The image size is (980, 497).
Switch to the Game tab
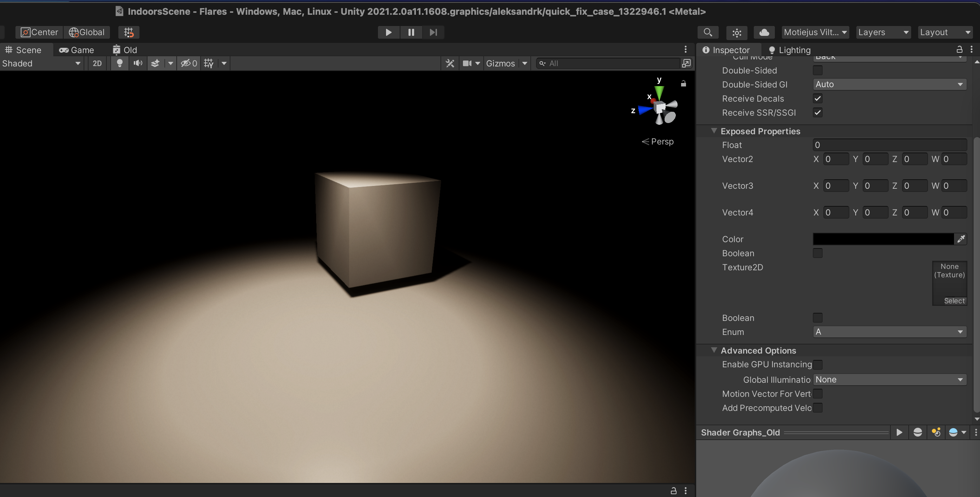[x=78, y=50]
